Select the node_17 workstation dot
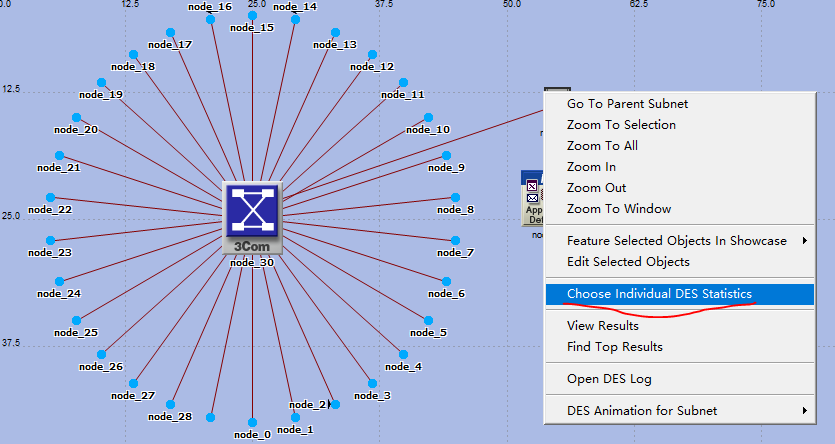 (x=170, y=33)
